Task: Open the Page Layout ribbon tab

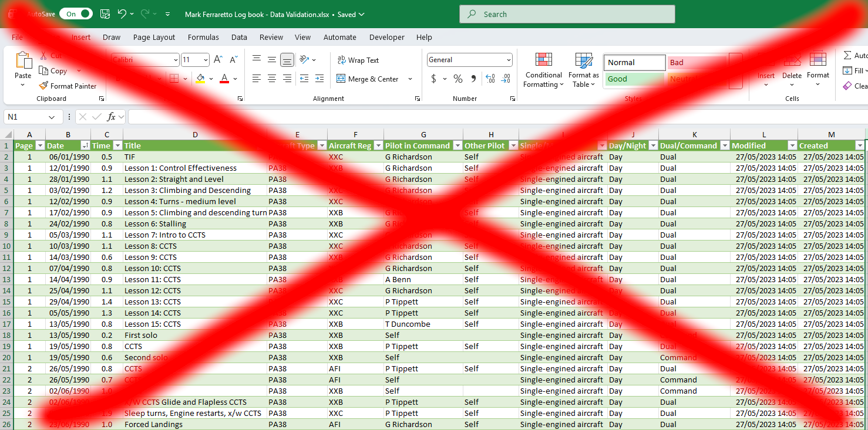Action: click(154, 37)
